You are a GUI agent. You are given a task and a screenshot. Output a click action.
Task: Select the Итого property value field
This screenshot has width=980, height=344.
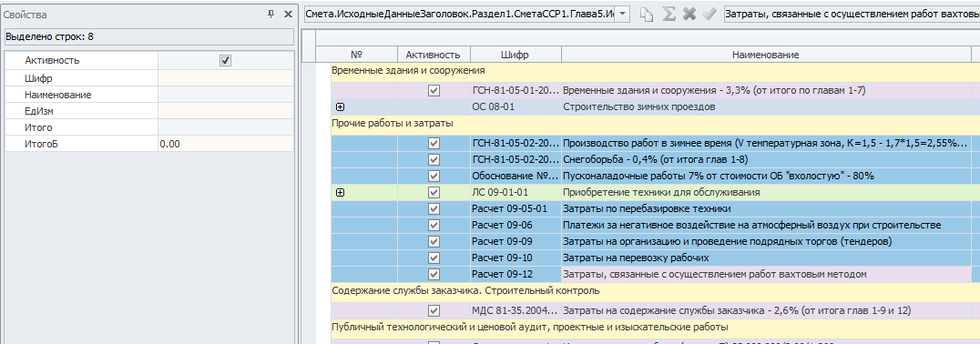[225, 127]
